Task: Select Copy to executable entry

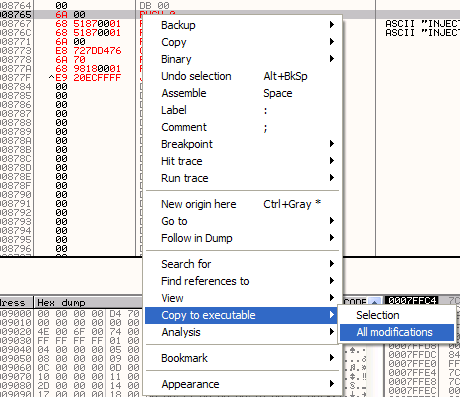Action: pos(242,315)
